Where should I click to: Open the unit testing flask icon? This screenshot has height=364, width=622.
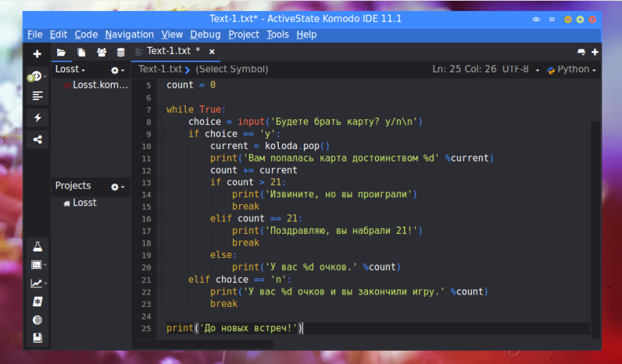[37, 247]
